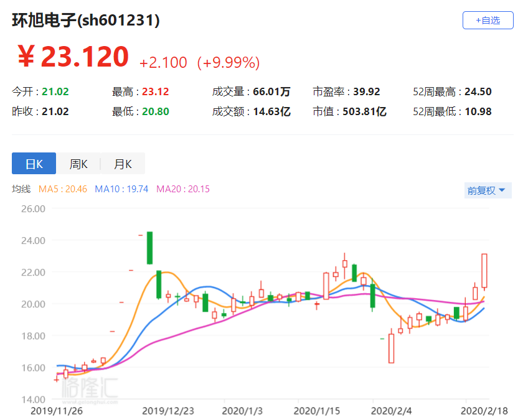Click the 2019/12/23 date axis label
This screenshot has width=523, height=420.
[168, 411]
